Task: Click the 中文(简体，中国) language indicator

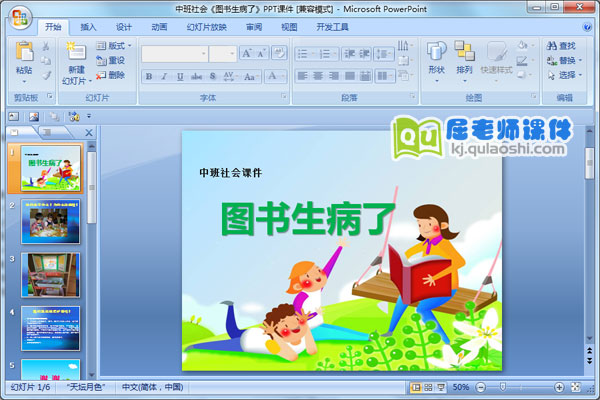Action: pyautogui.click(x=152, y=387)
